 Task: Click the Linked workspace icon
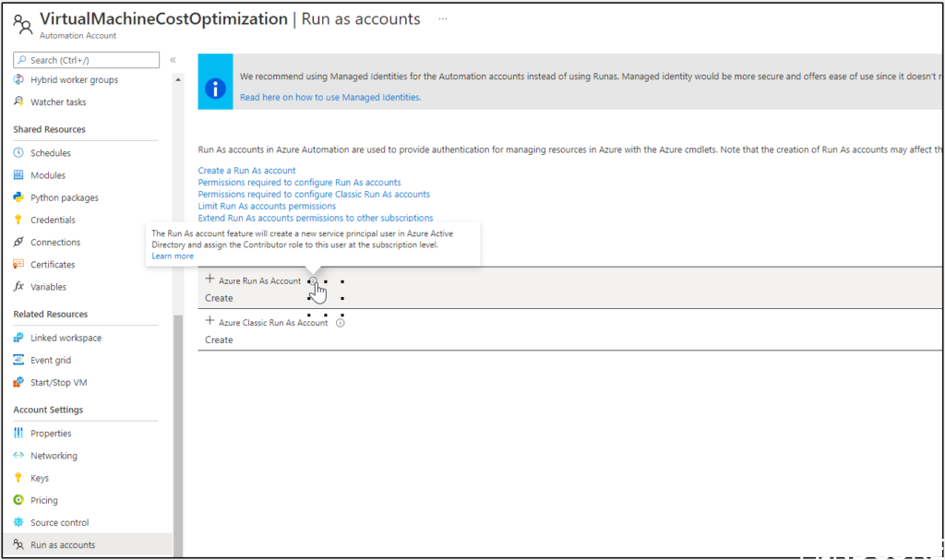18,339
